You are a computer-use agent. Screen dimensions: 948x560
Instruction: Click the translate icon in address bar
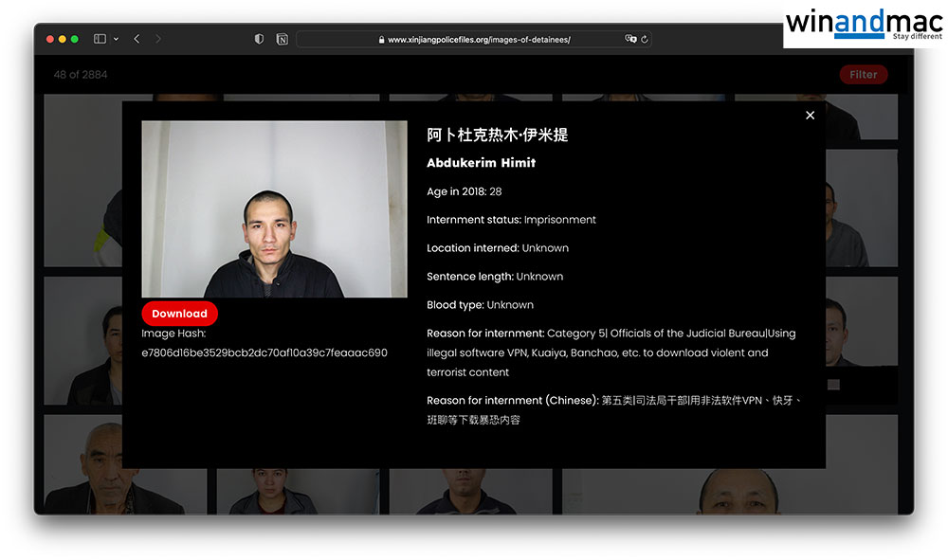(630, 39)
